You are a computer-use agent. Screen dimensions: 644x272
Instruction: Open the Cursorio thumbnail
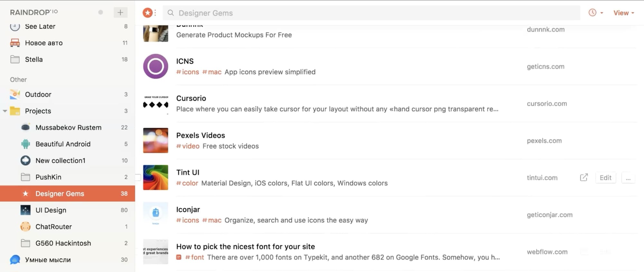[156, 103]
